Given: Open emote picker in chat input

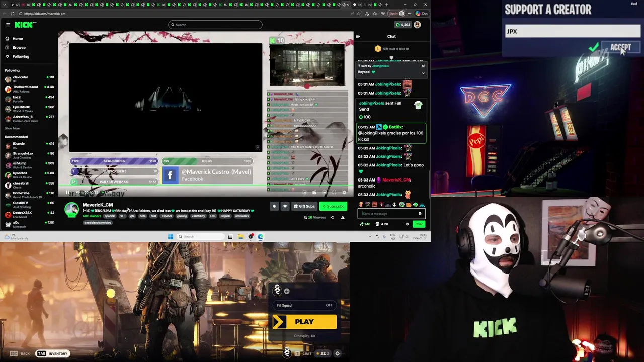Looking at the screenshot, I should tap(420, 214).
